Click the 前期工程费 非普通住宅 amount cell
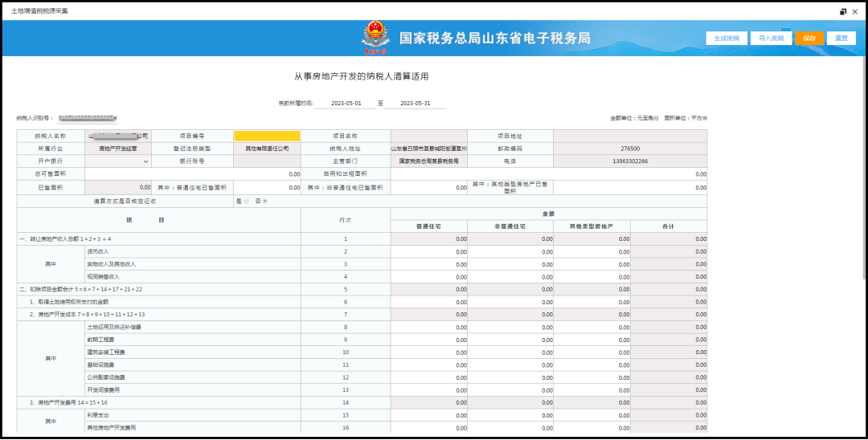The height and width of the screenshot is (440, 868). (x=510, y=340)
